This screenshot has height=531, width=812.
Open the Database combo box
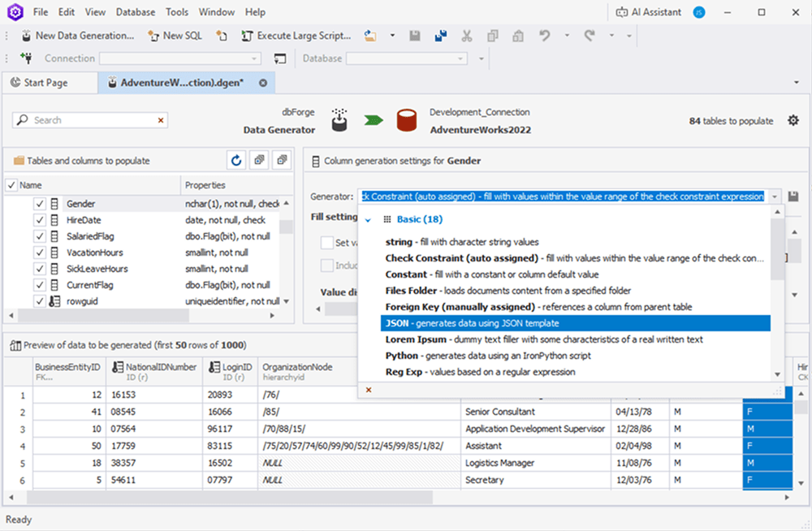407,58
